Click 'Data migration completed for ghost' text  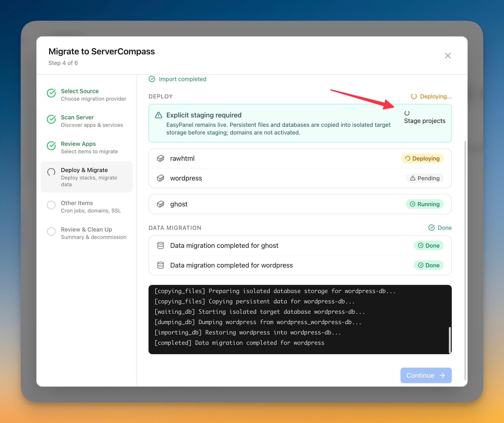(x=224, y=245)
